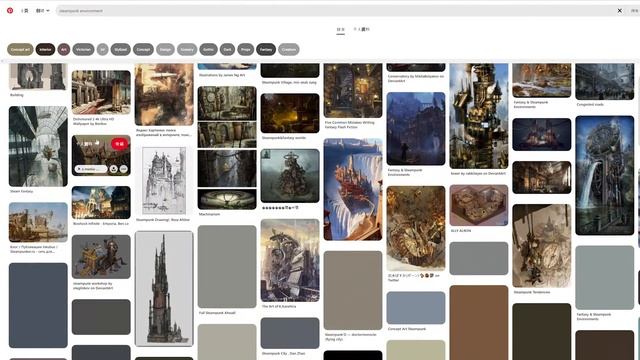Open the Full Steampunk Ahead placeholder pin
Screen dimensions: 640x360
click(227, 267)
